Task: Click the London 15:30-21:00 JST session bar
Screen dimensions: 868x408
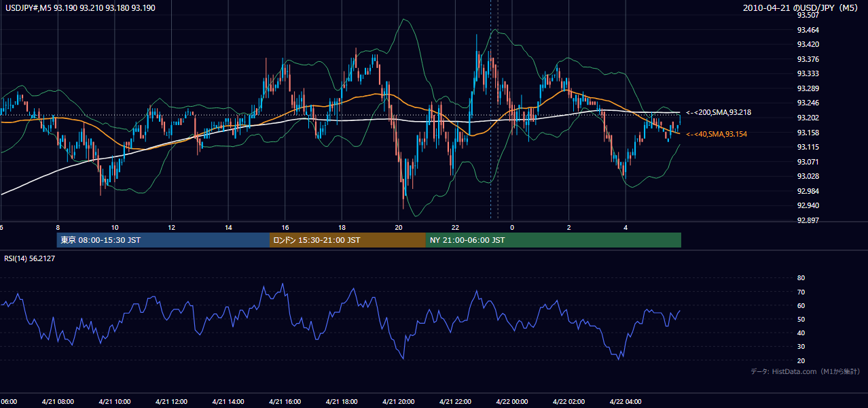Action: (x=348, y=240)
